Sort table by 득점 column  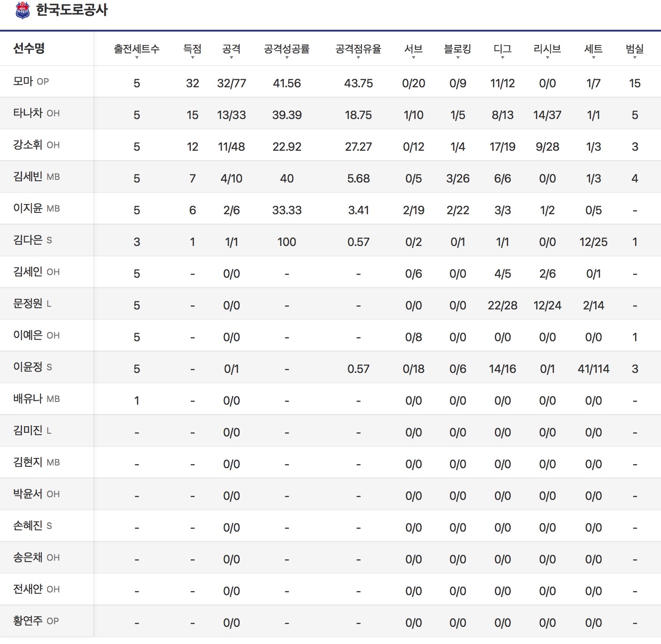(x=192, y=49)
